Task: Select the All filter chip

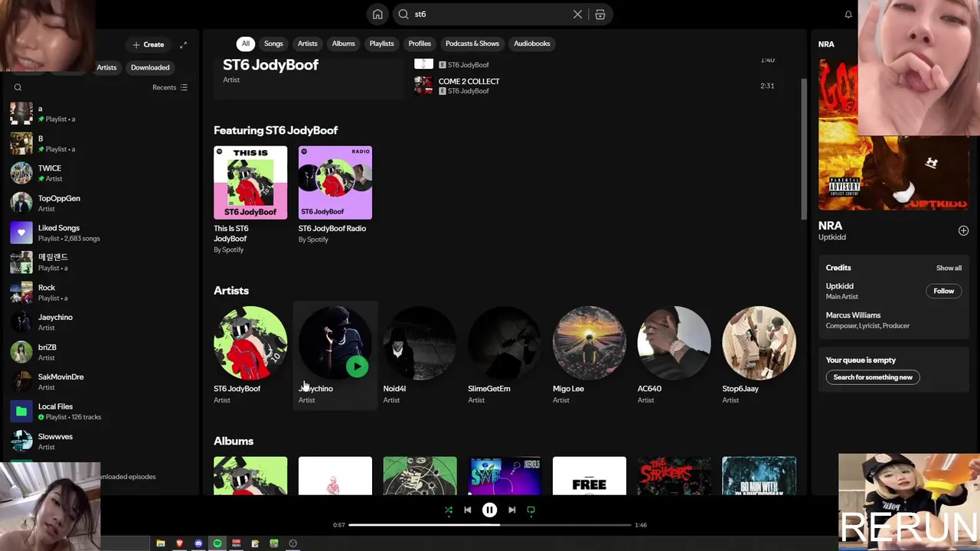Action: pos(245,44)
